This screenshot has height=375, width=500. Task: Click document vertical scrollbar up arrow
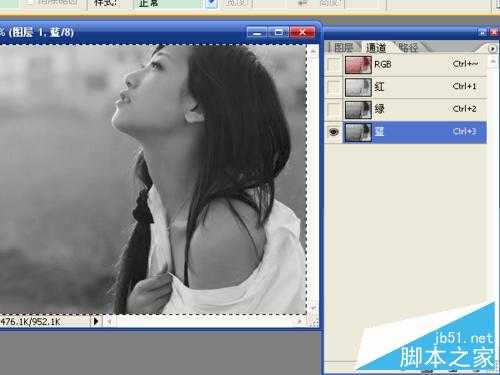[313, 51]
